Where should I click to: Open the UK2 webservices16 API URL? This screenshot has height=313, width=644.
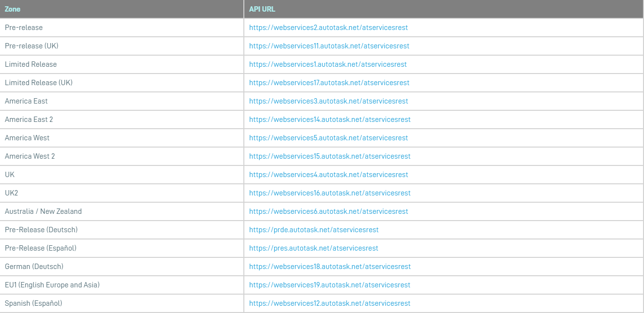click(x=329, y=193)
